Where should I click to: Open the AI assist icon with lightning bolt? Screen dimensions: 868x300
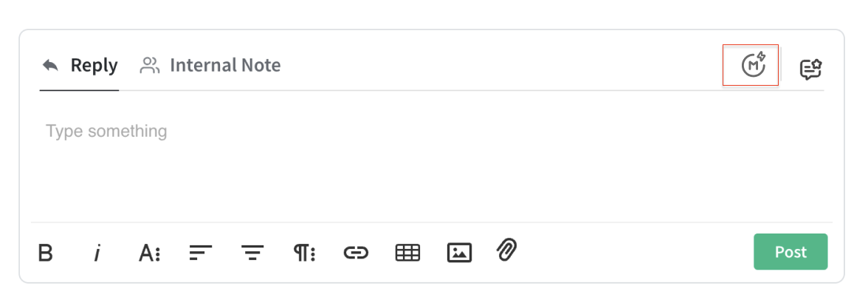point(752,65)
